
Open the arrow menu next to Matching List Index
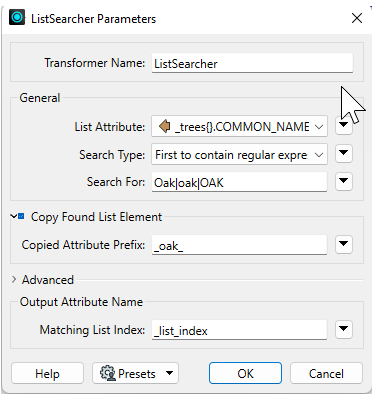344,329
